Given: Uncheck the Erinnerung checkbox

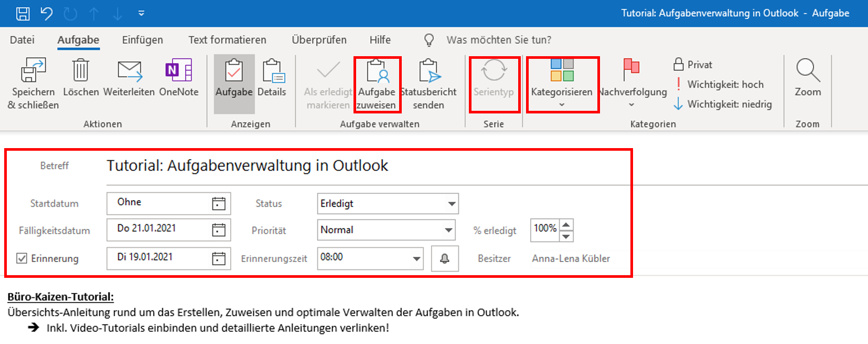Looking at the screenshot, I should (22, 258).
